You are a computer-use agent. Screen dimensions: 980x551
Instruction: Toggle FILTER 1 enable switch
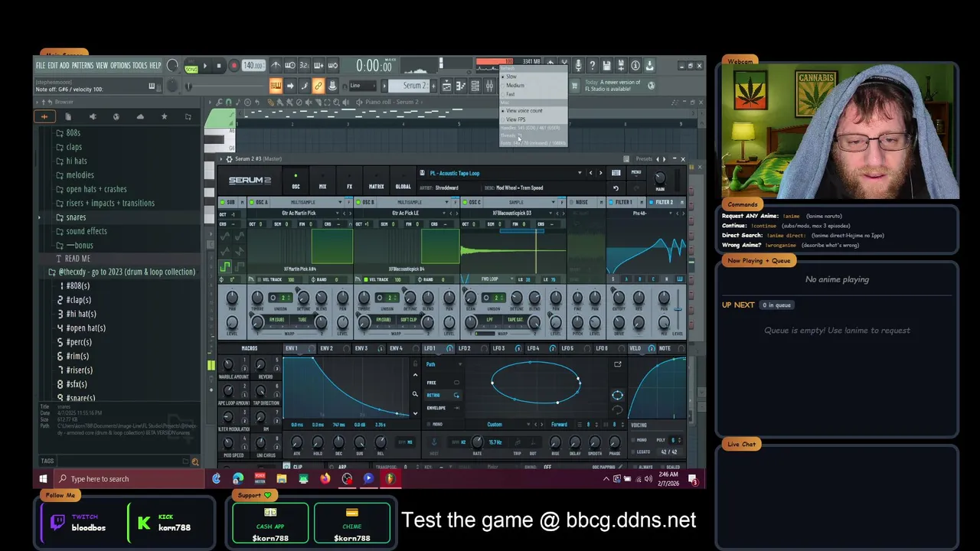click(x=612, y=202)
